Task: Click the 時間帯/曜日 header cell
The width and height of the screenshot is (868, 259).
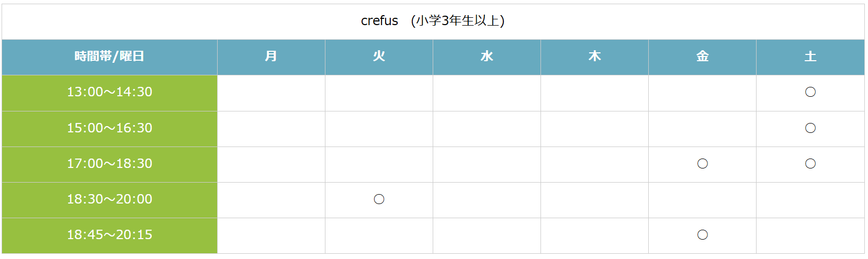Action: pos(109,57)
